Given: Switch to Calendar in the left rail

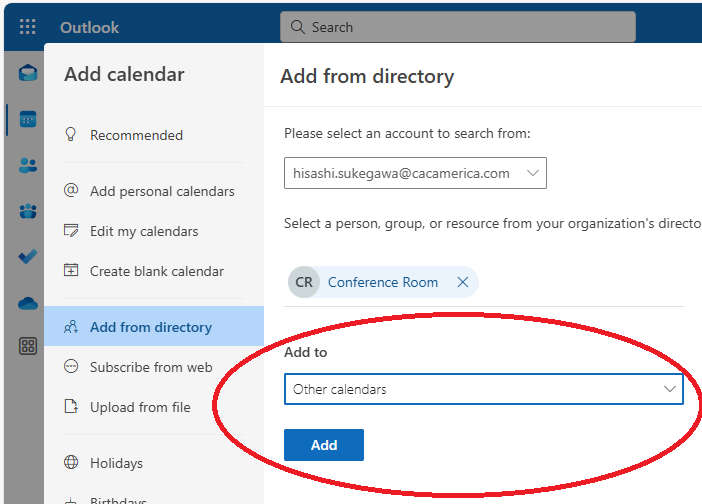Looking at the screenshot, I should [x=28, y=119].
